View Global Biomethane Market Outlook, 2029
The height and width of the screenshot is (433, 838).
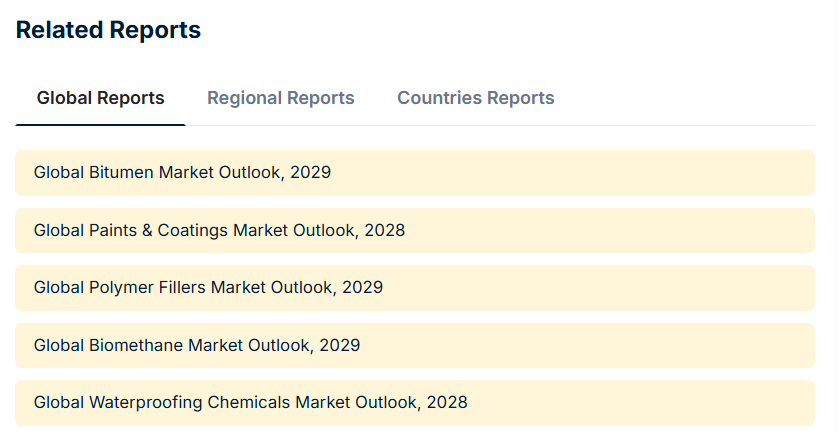pyautogui.click(x=197, y=345)
